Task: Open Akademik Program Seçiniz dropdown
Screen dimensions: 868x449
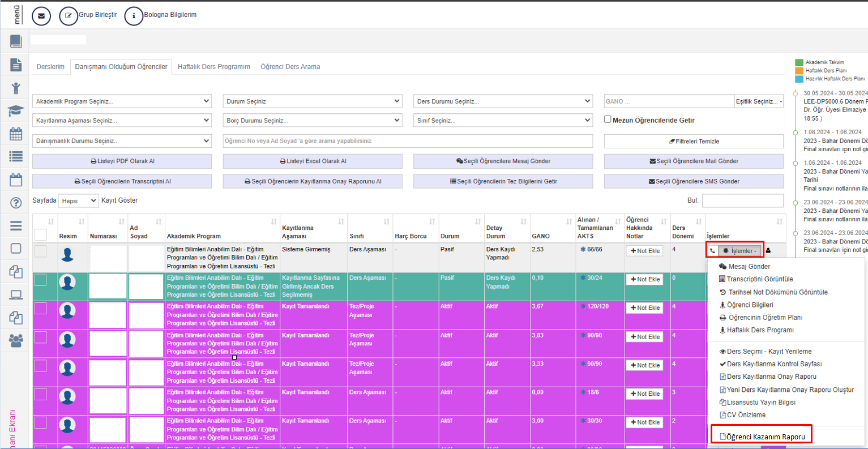Action: point(122,101)
